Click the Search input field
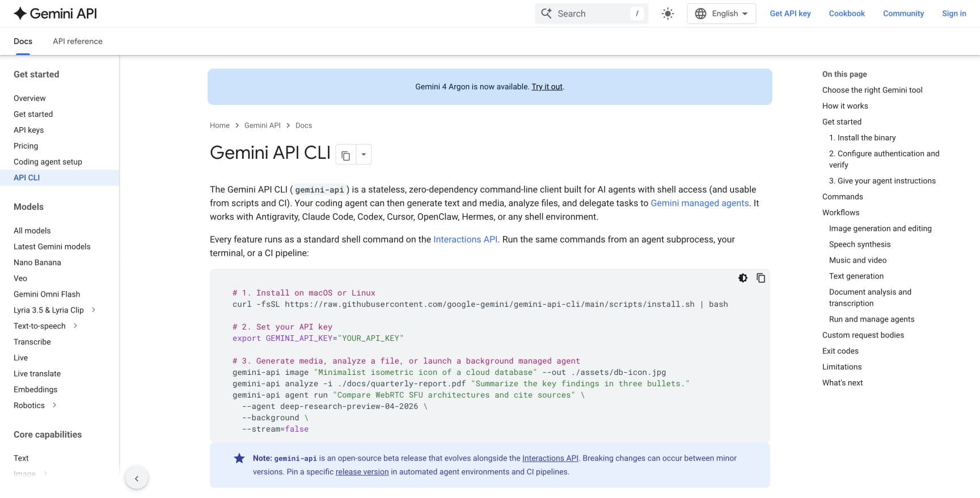This screenshot has height=498, width=980. 592,14
